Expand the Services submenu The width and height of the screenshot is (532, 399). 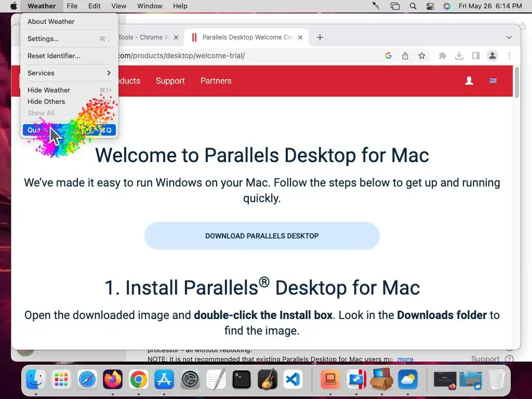(69, 73)
